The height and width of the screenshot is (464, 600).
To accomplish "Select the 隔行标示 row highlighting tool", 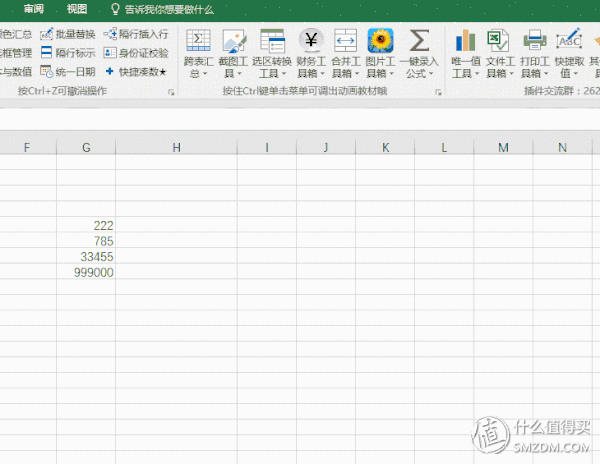I will point(46,53).
